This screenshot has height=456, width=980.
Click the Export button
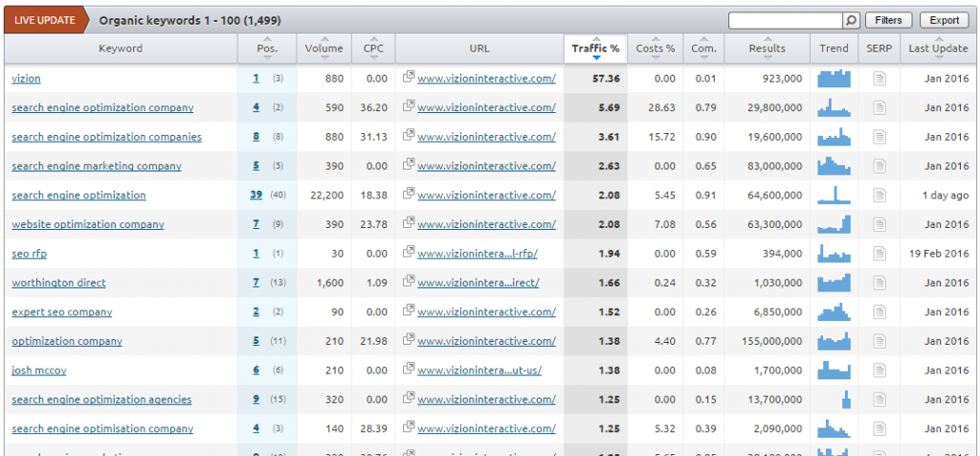coord(944,20)
